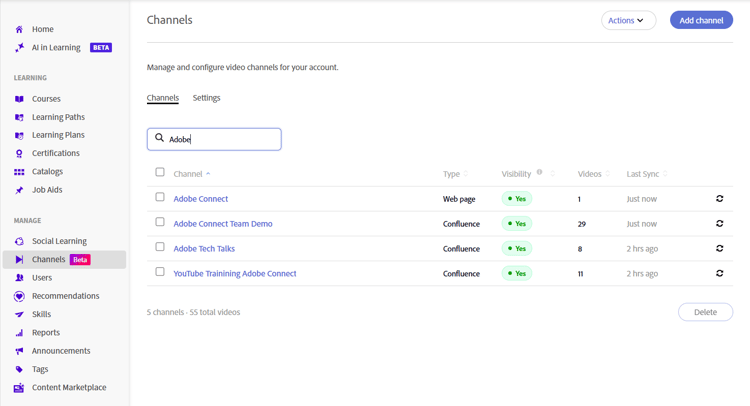This screenshot has width=750, height=406.
Task: Click the BETA badge next to AI in Learning
Action: [x=101, y=47]
